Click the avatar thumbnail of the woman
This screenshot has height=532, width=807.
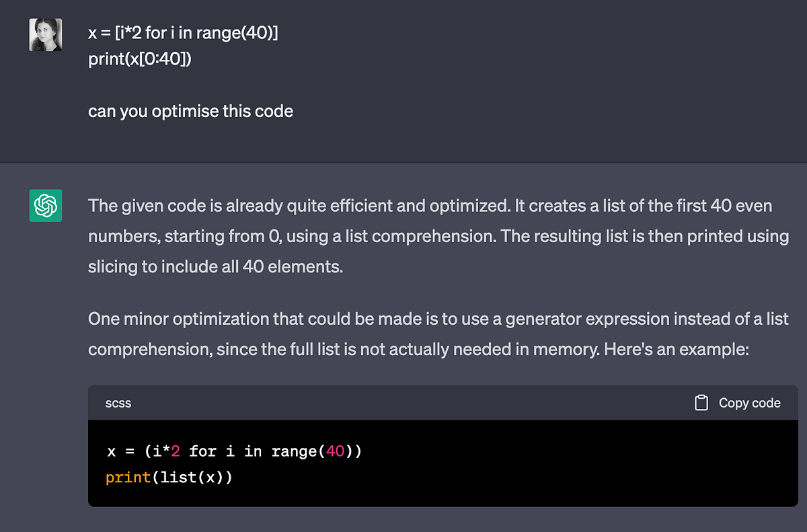[45, 34]
